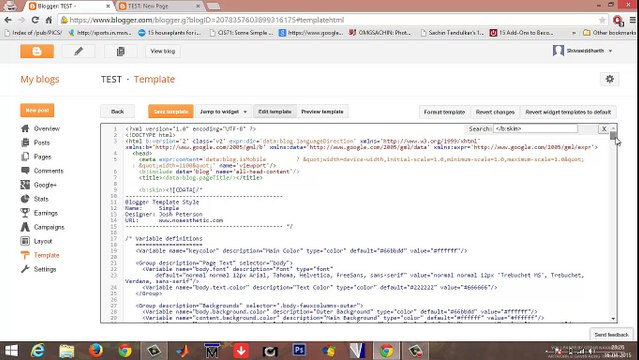Click the View blog button
Screen dimensions: 639x360
[163, 51]
